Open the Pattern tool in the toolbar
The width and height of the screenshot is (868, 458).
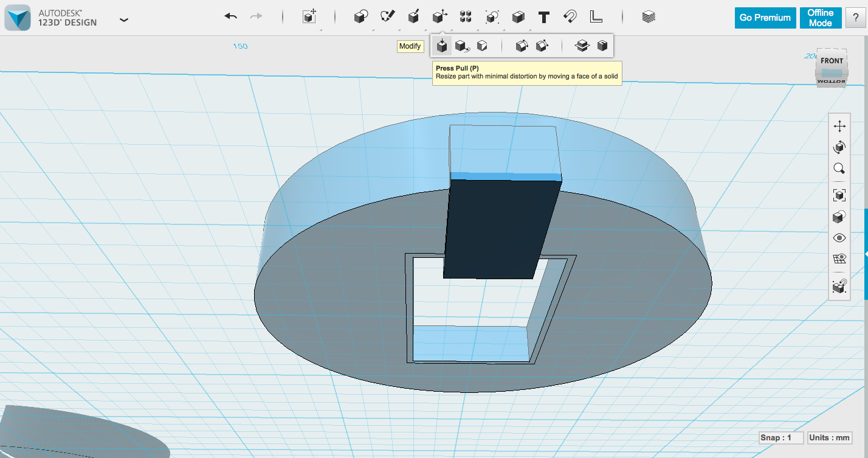click(x=466, y=16)
